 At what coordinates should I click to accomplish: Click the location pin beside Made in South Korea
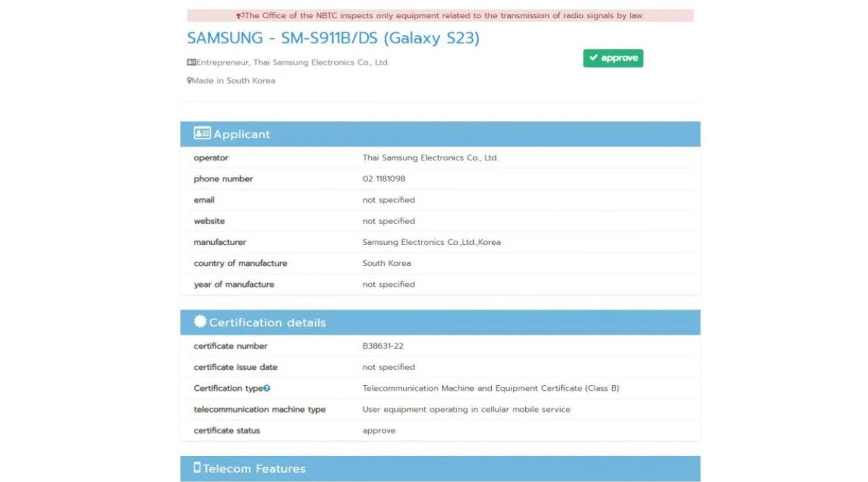point(190,80)
